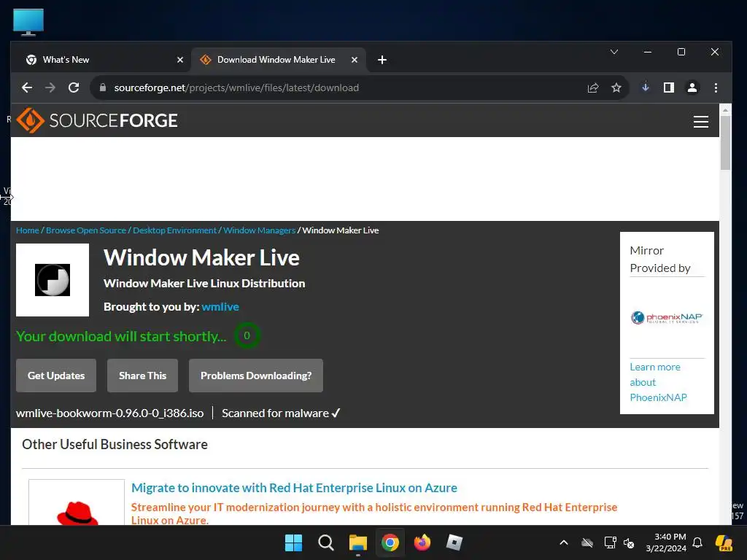Switch to the What's New tab
The image size is (747, 560).
pos(101,60)
